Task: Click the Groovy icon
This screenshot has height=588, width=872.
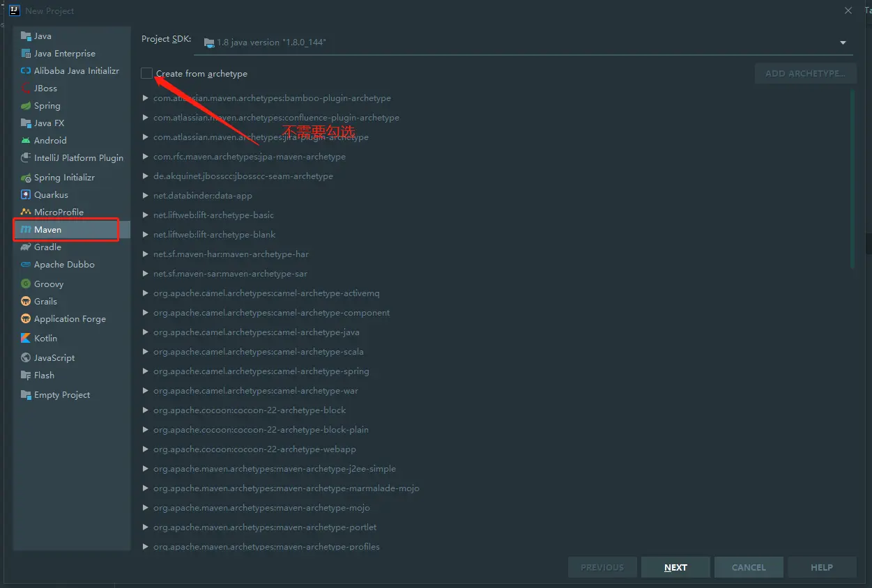Action: click(x=26, y=284)
